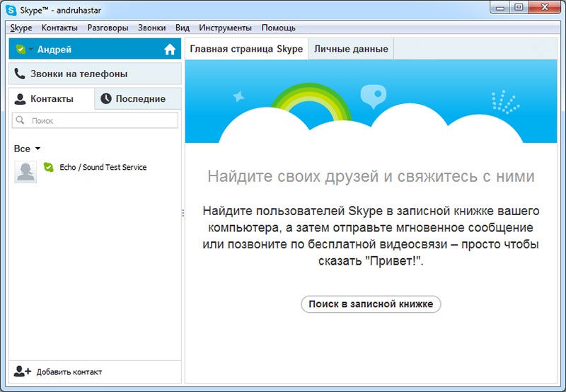Image resolution: width=566 pixels, height=392 pixels.
Task: Click the phone icon in Звонки на телефоны
Action: tap(20, 74)
